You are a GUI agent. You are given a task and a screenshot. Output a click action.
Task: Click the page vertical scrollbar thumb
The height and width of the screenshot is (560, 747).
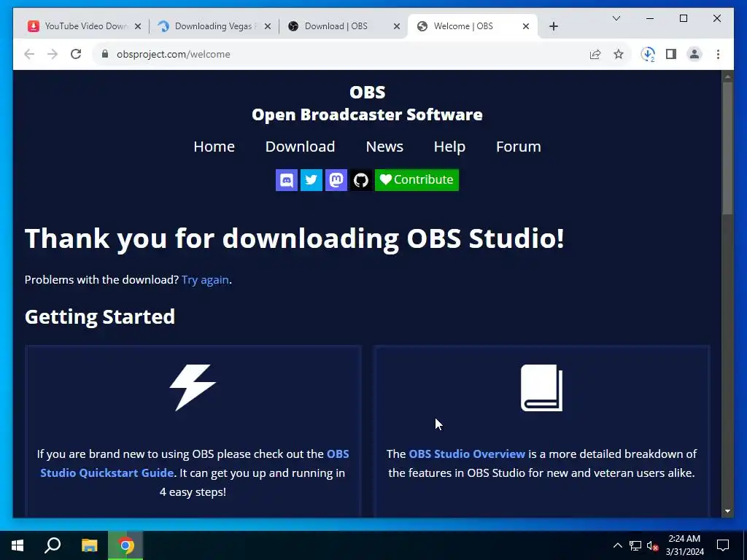[727, 149]
